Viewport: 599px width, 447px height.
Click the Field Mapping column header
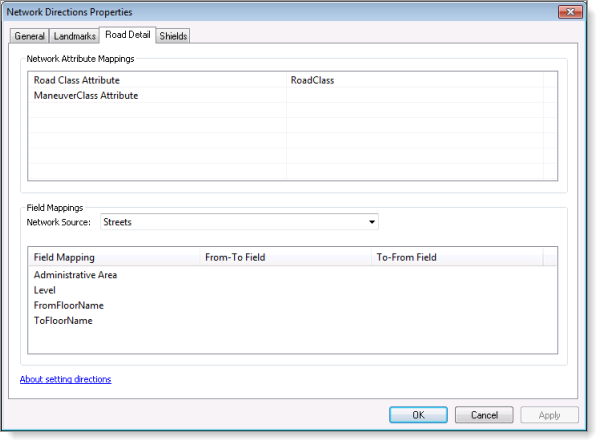[x=114, y=257]
